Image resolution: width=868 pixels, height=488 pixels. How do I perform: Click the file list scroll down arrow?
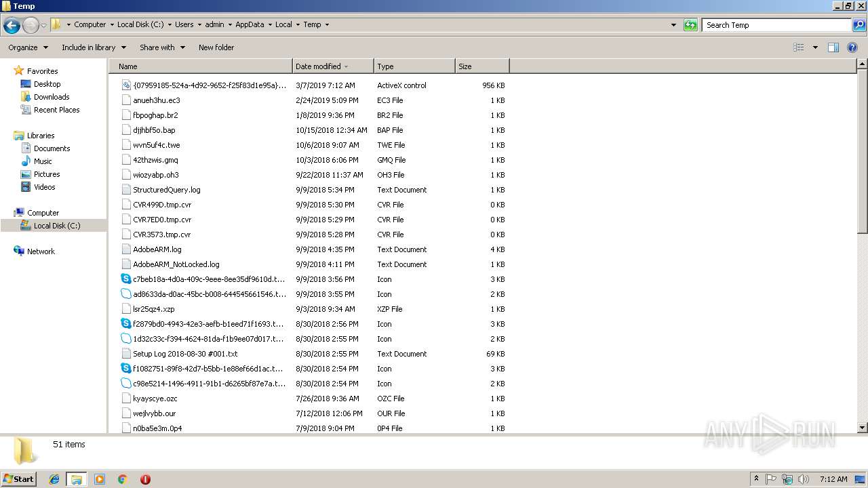(862, 428)
